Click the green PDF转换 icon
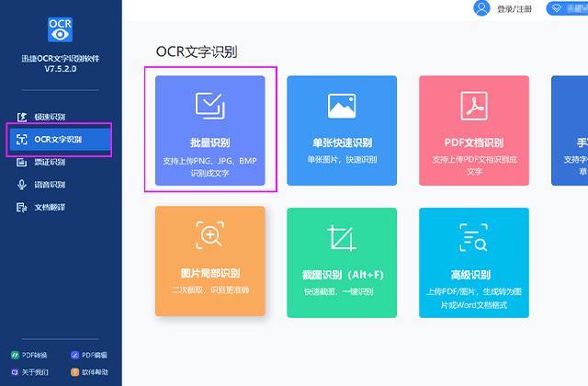The width and height of the screenshot is (588, 386). 15,355
